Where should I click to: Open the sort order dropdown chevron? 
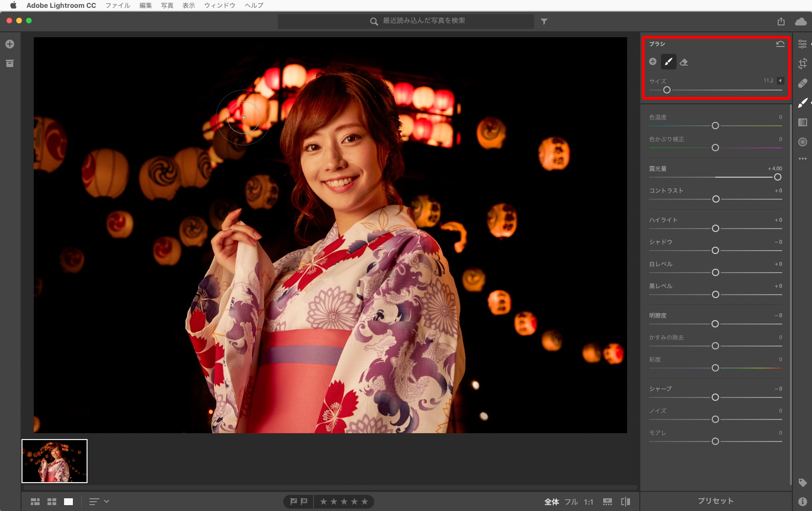pyautogui.click(x=107, y=502)
